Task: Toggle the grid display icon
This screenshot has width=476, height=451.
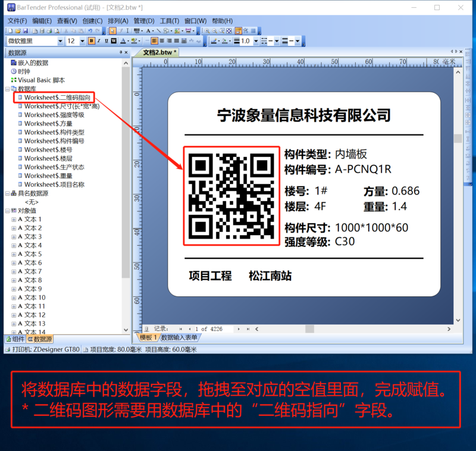Action: 253,31
